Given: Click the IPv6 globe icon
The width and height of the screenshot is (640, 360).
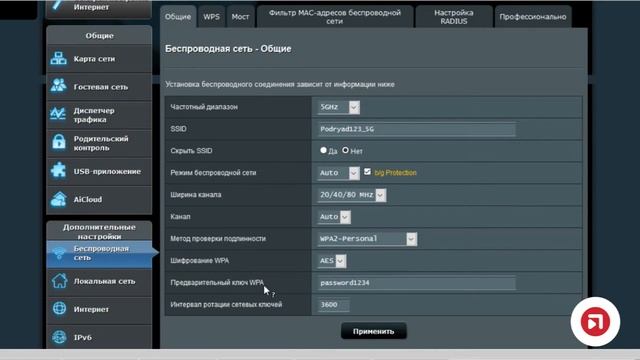Looking at the screenshot, I should 59,337.
